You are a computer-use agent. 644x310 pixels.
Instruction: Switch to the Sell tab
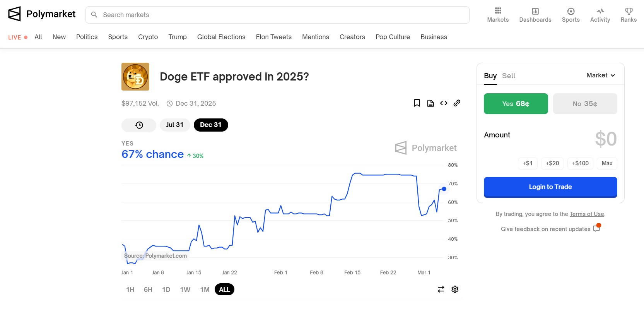[x=509, y=76]
